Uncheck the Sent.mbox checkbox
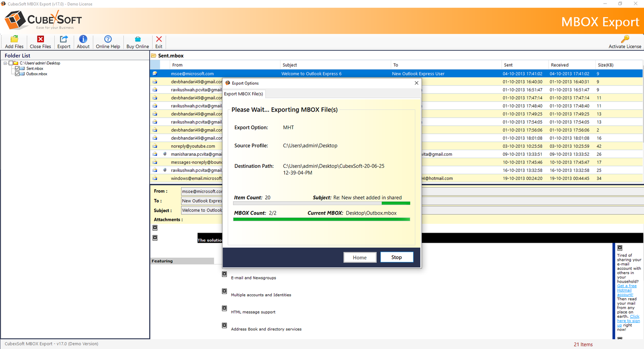Viewport: 644px width, 349px height. (x=17, y=68)
